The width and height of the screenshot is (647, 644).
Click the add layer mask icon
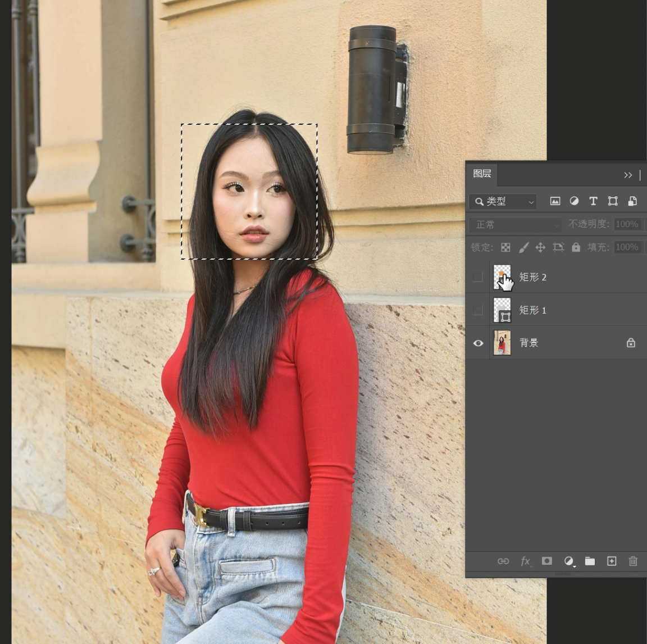tap(546, 561)
